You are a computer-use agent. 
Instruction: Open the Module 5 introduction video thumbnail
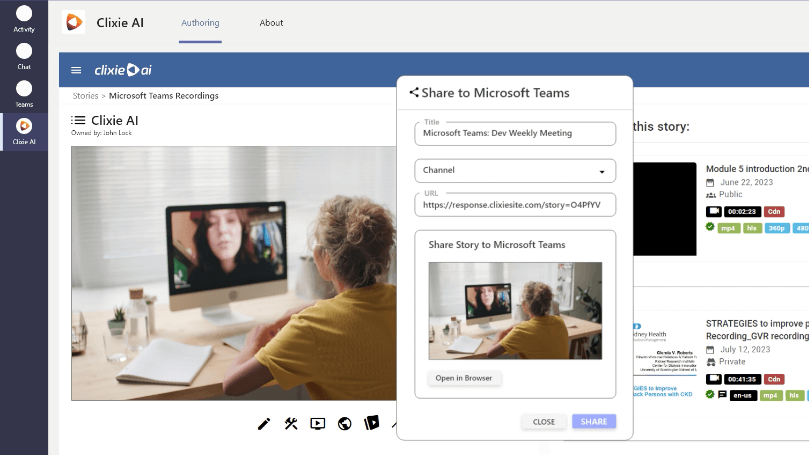665,209
